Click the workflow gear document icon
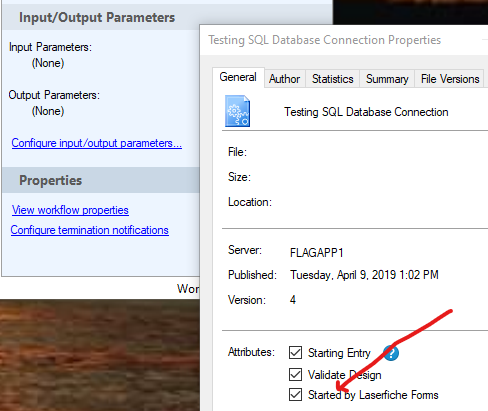The height and width of the screenshot is (411, 488). pyautogui.click(x=237, y=111)
